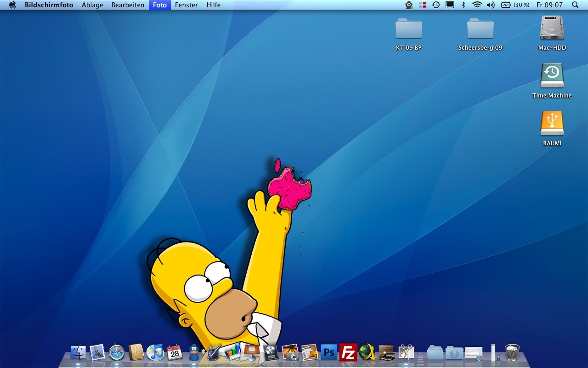Open FileZilla Fz icon
The height and width of the screenshot is (368, 588).
pos(348,353)
